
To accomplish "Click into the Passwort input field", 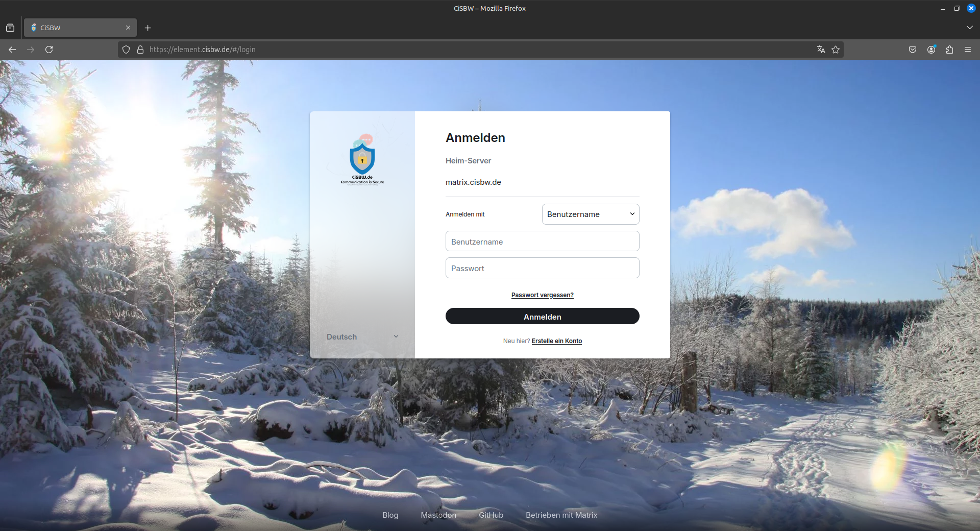I will click(542, 268).
